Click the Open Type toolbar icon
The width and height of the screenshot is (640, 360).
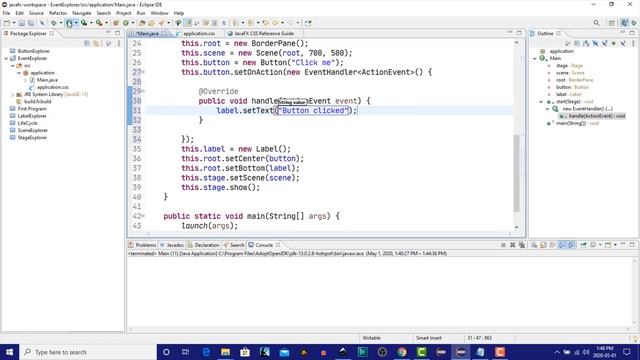[142, 23]
